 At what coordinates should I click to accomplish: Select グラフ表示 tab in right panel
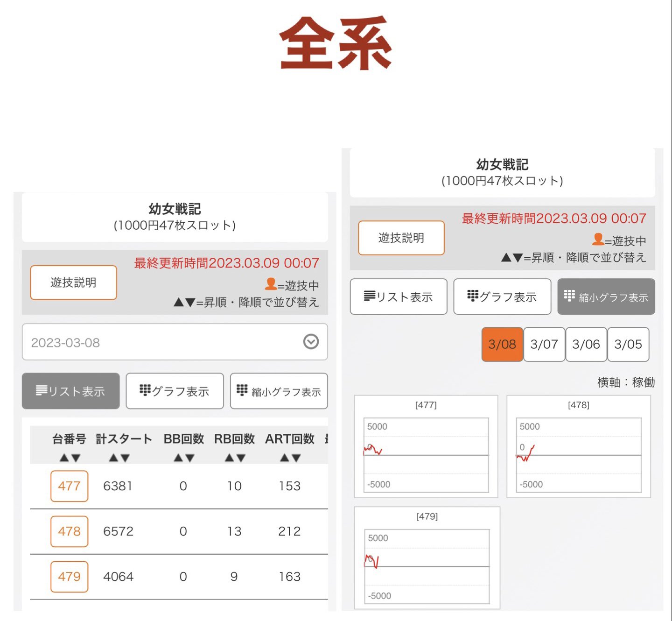pos(502,296)
